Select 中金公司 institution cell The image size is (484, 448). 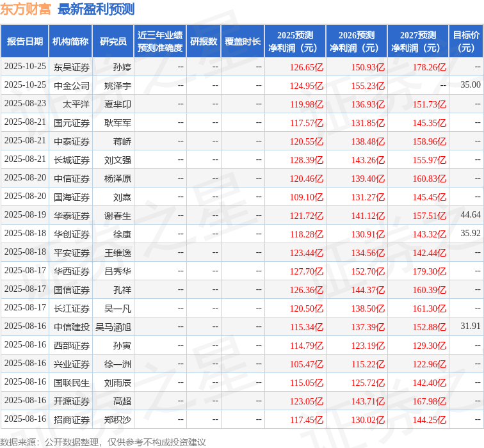click(x=72, y=86)
